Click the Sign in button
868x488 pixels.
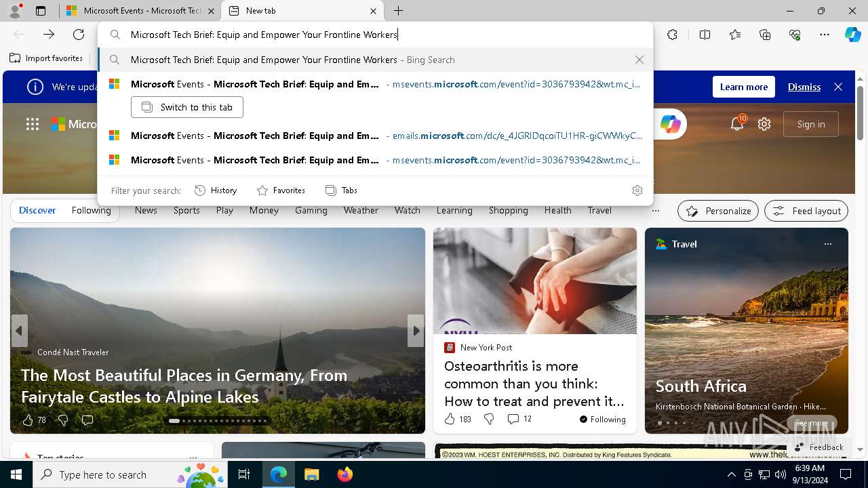click(x=811, y=124)
